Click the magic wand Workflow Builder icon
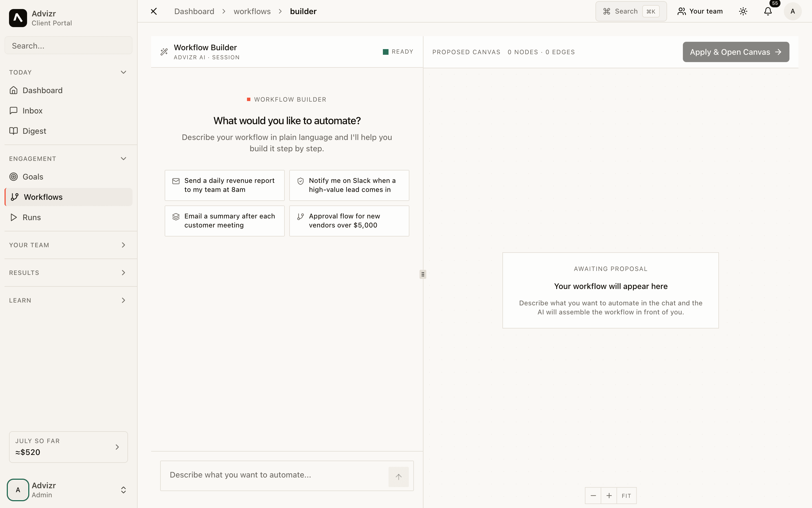Image resolution: width=812 pixels, height=508 pixels. [164, 52]
